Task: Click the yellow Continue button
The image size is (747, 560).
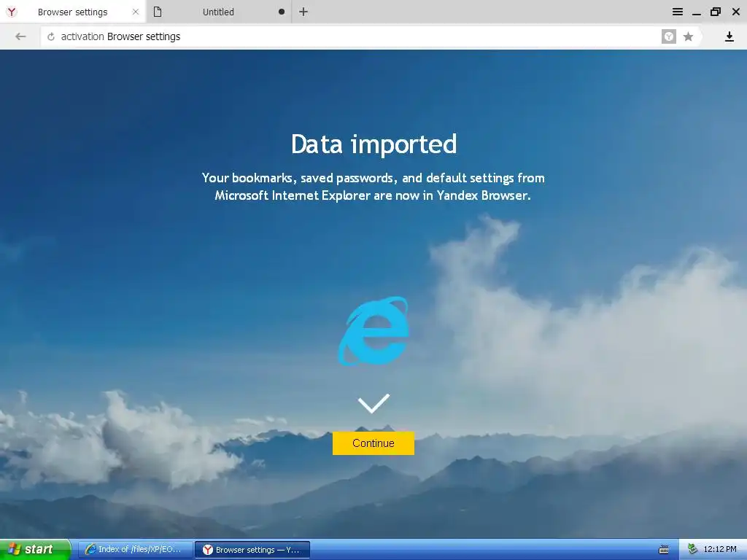Action: click(x=373, y=443)
